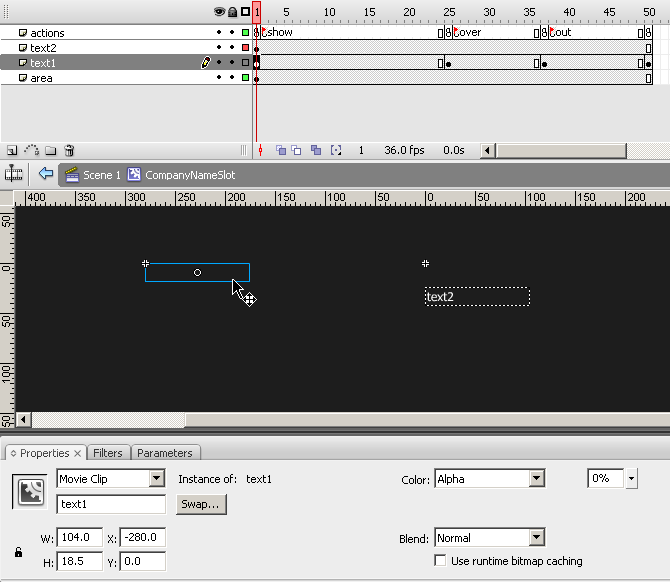The height and width of the screenshot is (582, 670).
Task: Turn on Onion Skin Outlines
Action: (x=297, y=151)
